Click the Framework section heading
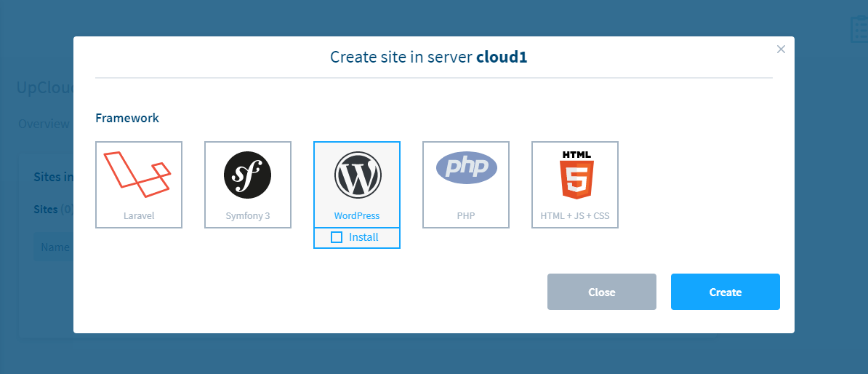The image size is (868, 374). tap(127, 118)
